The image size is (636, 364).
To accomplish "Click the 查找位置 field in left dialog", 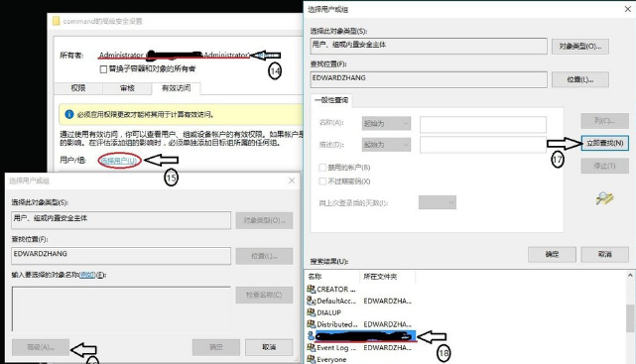I will coord(121,256).
